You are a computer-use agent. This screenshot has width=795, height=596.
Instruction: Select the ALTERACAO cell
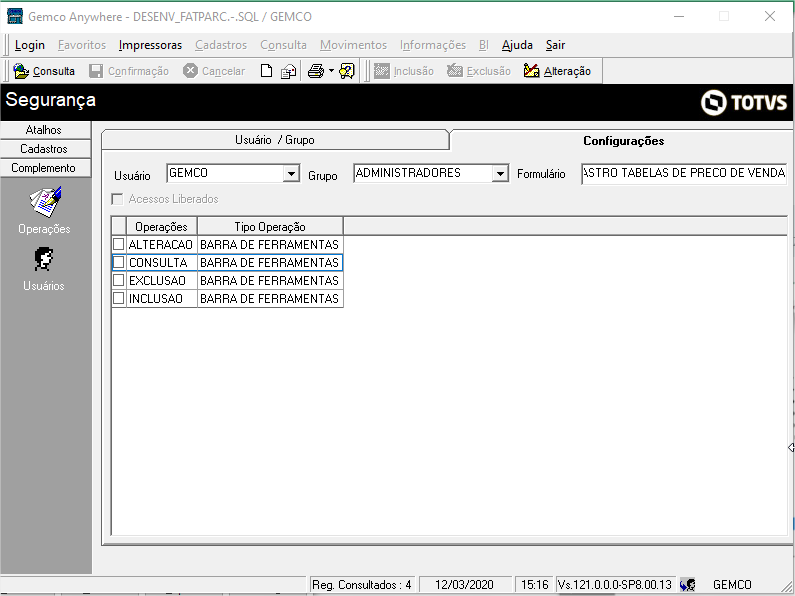pos(162,245)
